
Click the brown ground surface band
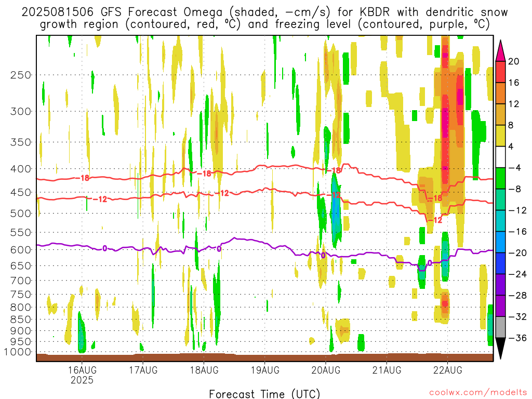point(264,357)
